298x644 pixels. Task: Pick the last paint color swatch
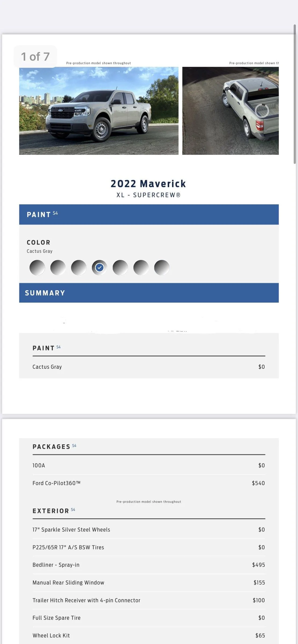[162, 268]
